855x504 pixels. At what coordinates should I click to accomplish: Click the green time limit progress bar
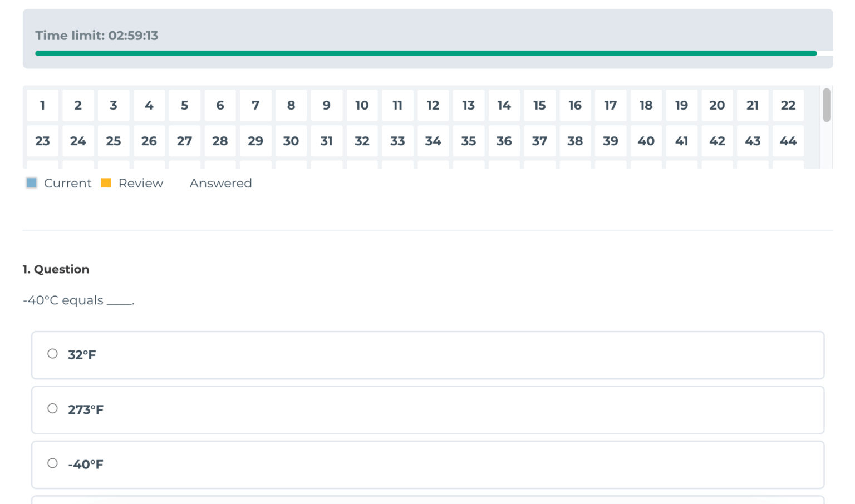click(425, 53)
